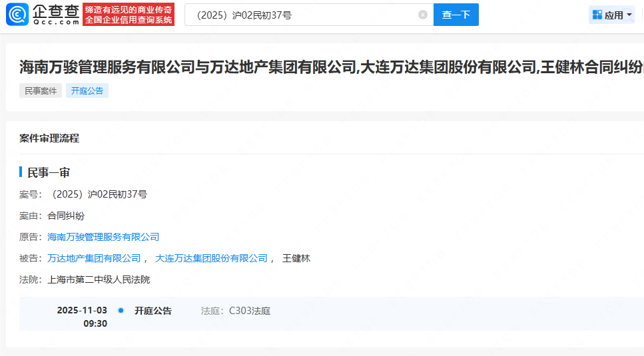Click the 开庭公告 entry in the timeline row
This screenshot has width=644, height=356.
153,311
